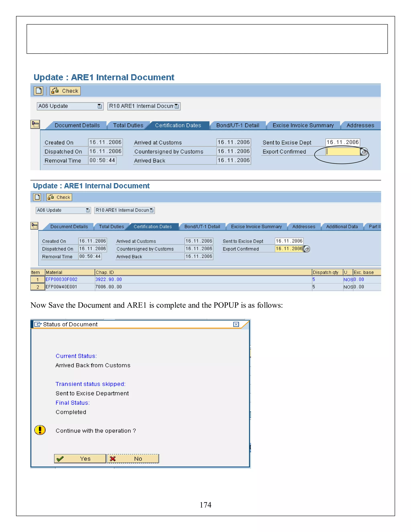Select item row 1 selector in table
Screen dimensions: 411x532
[38, 280]
